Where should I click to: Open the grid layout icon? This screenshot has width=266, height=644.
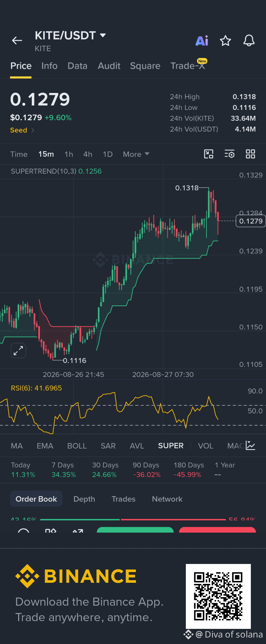250,154
